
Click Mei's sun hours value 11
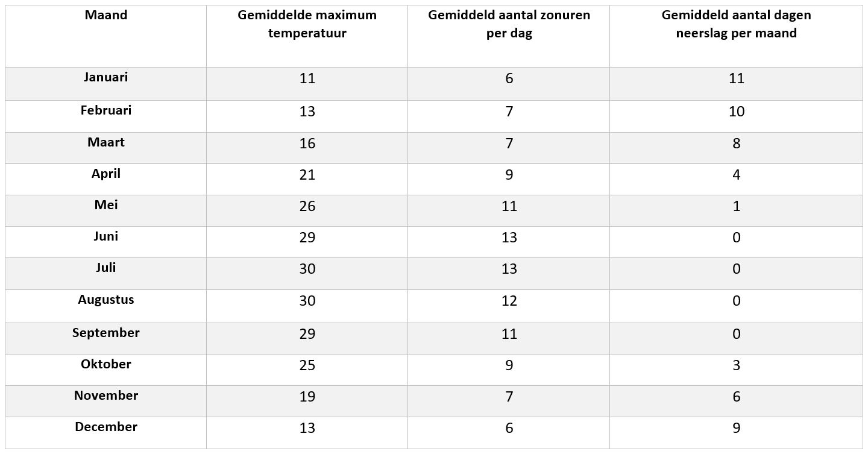(x=509, y=206)
